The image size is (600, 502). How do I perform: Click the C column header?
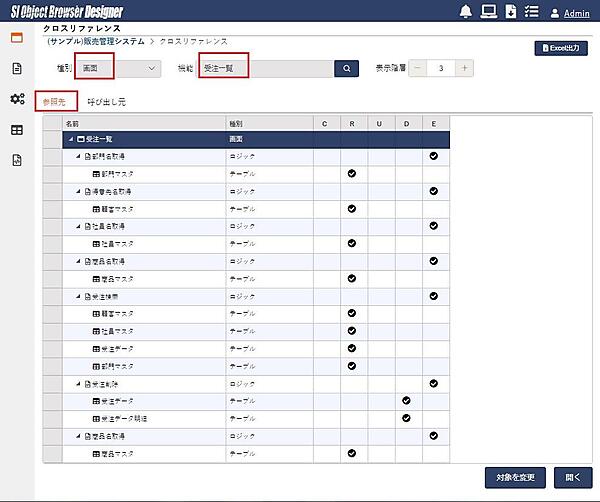pos(327,124)
